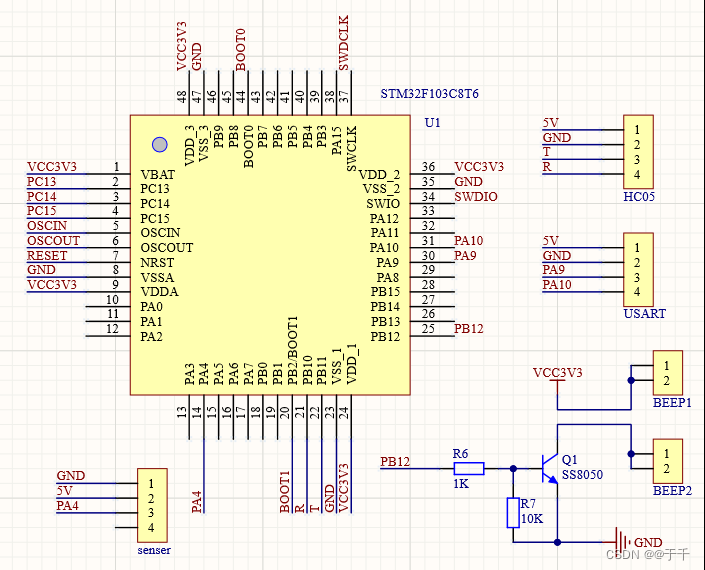
Task: Select the GND ground symbol beside R7
Action: click(x=623, y=541)
